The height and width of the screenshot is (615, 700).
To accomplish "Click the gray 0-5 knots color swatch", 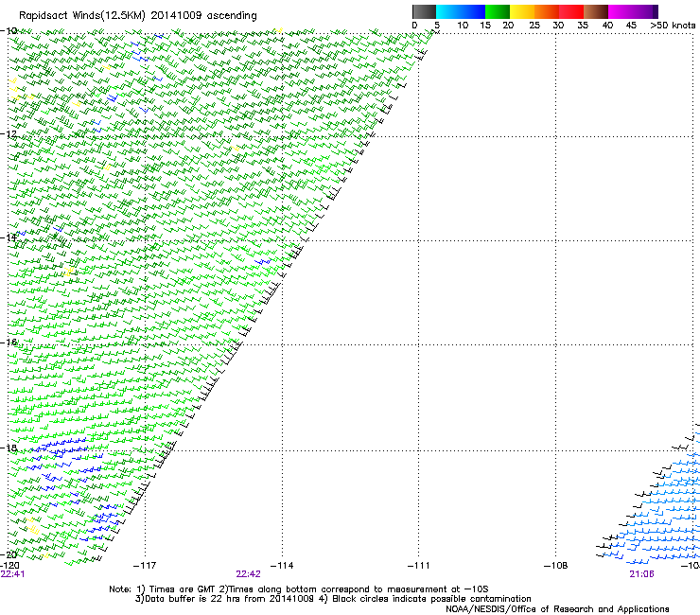I will pos(424,11).
